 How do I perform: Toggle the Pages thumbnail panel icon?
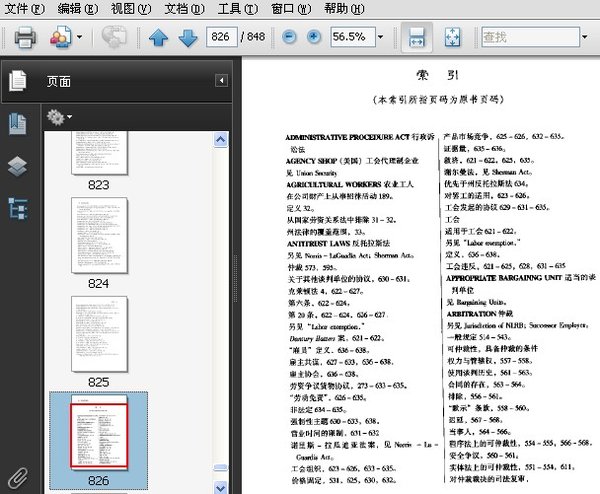click(17, 81)
